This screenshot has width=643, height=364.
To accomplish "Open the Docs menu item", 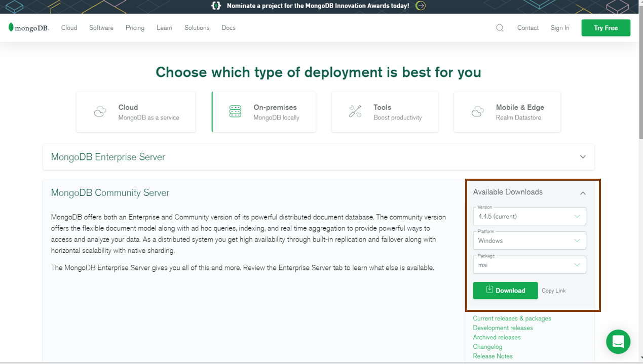I will (228, 28).
